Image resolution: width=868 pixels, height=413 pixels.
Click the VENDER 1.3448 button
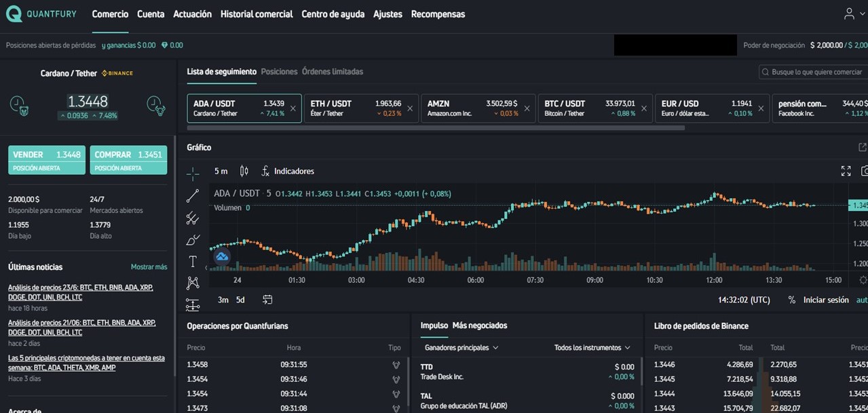pyautogui.click(x=46, y=159)
